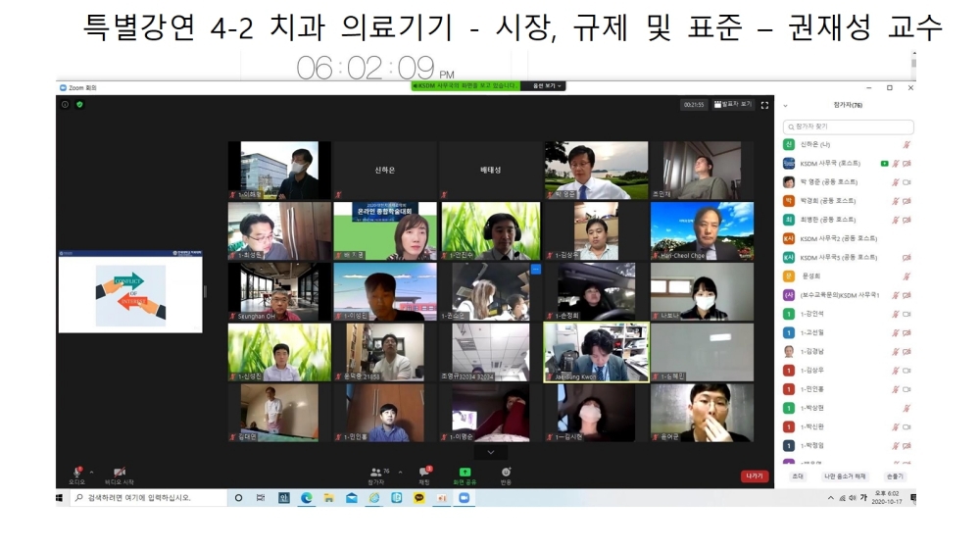Click the green encryption shield icon

79,104
